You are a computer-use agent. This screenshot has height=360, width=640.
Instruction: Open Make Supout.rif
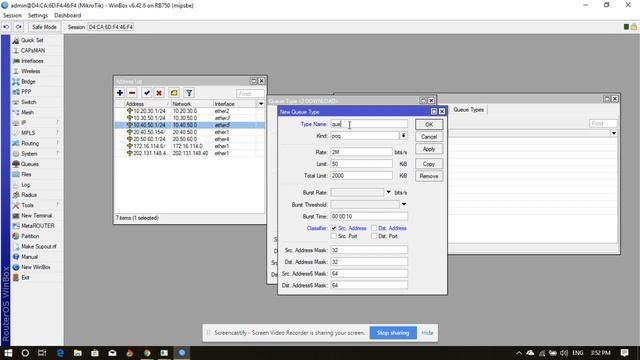click(39, 247)
